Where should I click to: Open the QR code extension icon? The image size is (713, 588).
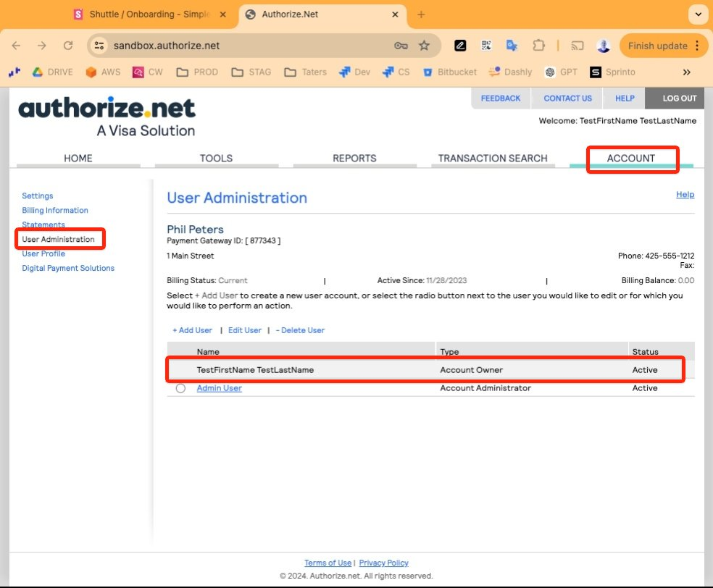[486, 46]
